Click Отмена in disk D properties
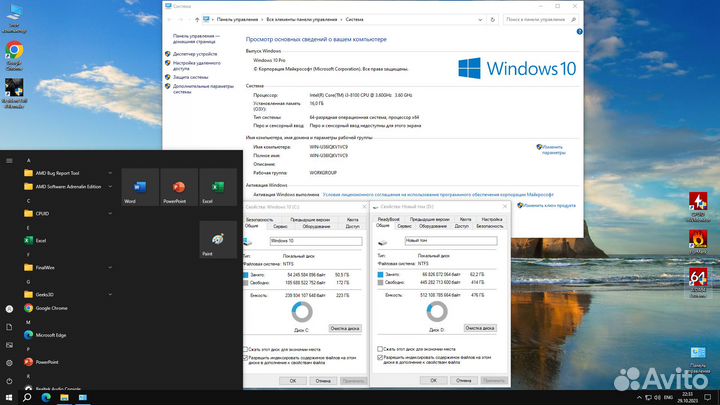 coord(463,380)
